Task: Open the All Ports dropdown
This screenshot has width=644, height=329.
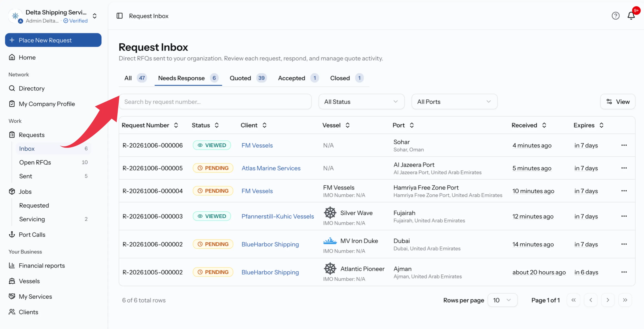Action: click(454, 102)
